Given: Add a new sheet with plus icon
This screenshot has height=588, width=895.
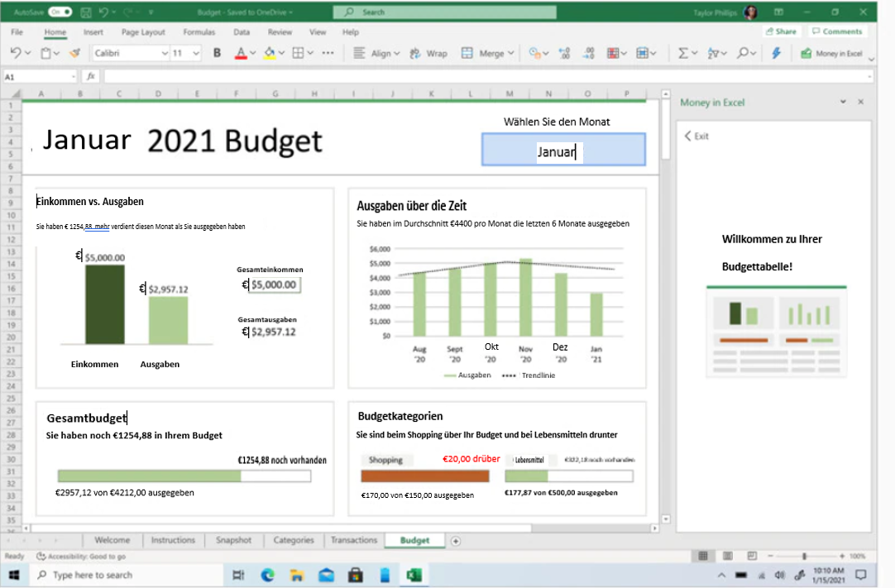Looking at the screenshot, I should tap(455, 540).
